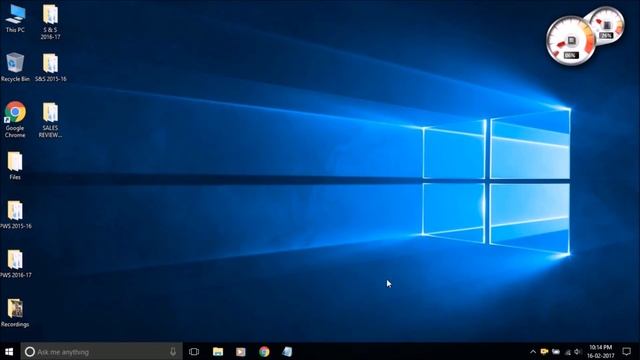Open the clock showing 10:14 PM
Viewport: 640px width, 360px height.
coord(600,352)
